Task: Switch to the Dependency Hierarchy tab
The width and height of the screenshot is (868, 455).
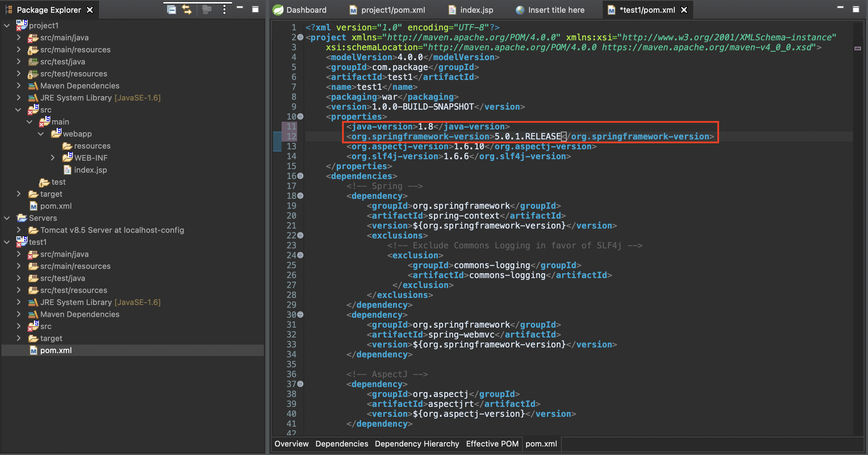Action: click(x=417, y=444)
